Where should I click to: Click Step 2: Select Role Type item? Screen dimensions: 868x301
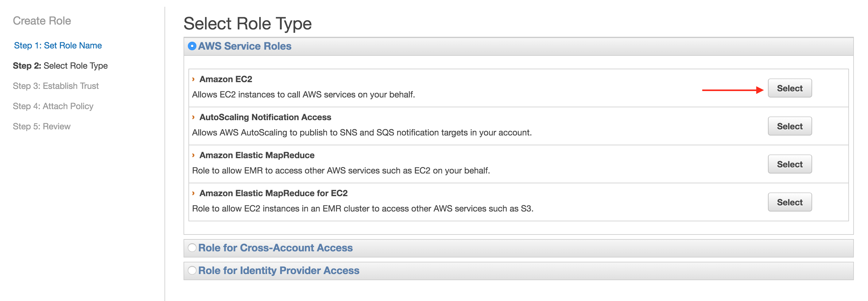60,66
